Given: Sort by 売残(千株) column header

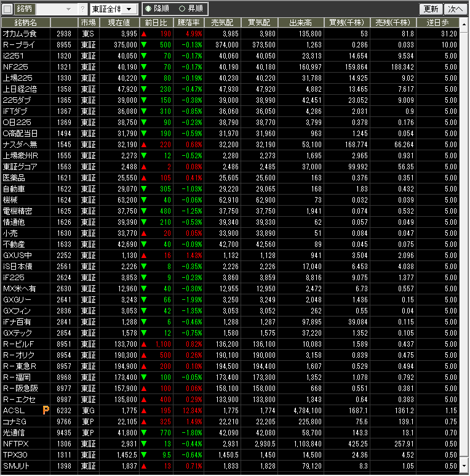Looking at the screenshot, I should (393, 23).
